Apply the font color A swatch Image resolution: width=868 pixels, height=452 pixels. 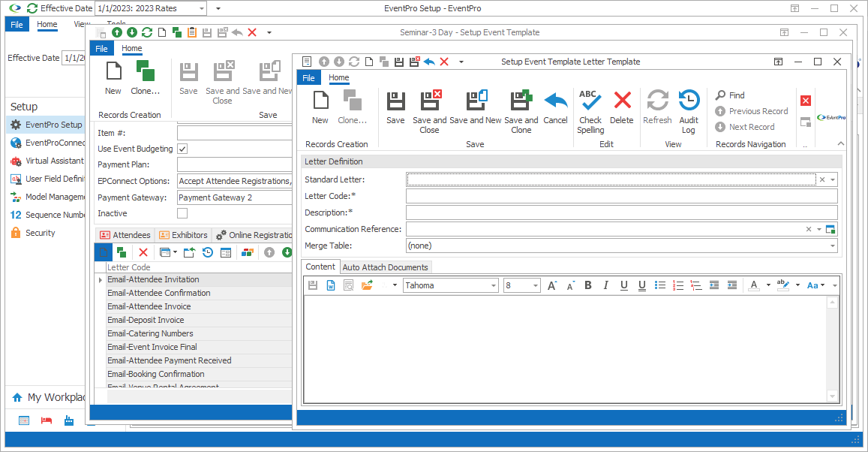click(x=754, y=285)
